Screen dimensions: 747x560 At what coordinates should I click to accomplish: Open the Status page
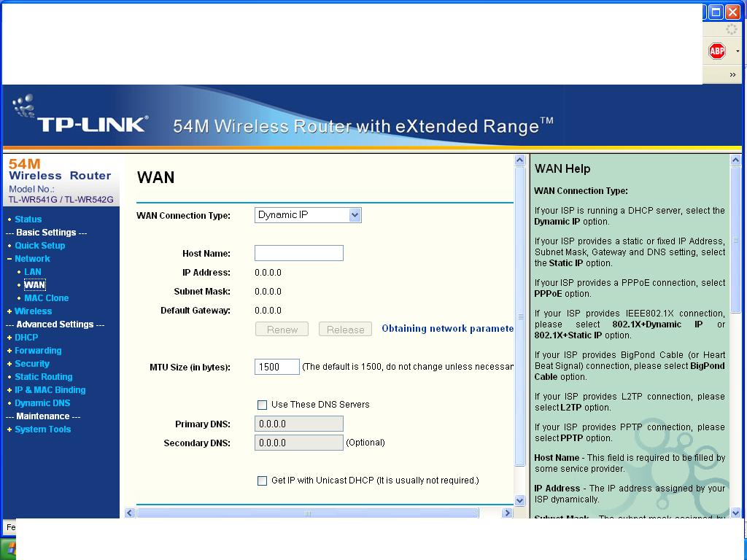pyautogui.click(x=28, y=219)
